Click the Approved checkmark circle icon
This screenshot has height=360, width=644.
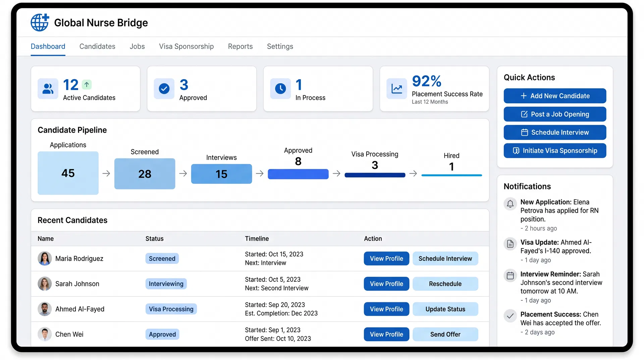tap(164, 89)
